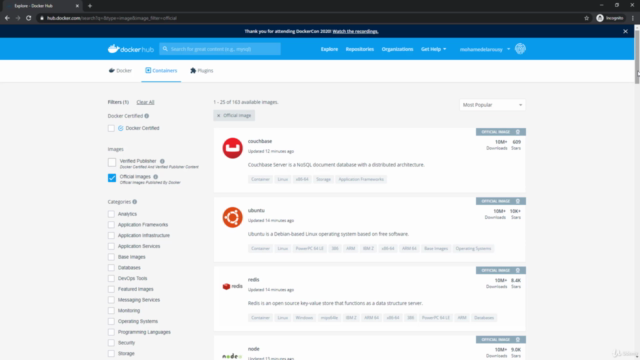Viewport: 640px width, 360px height.
Task: Click the Base Images tag on ubuntu card
Action: pos(436,248)
